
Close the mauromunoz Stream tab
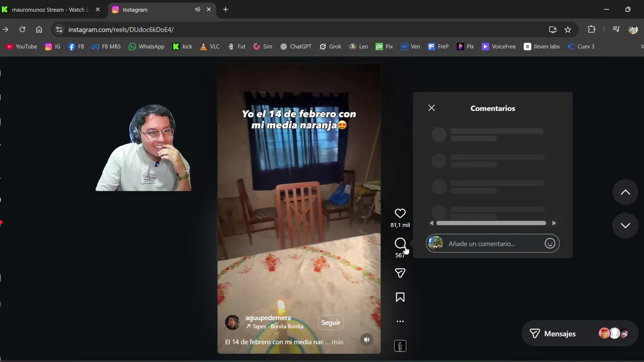coord(98,10)
